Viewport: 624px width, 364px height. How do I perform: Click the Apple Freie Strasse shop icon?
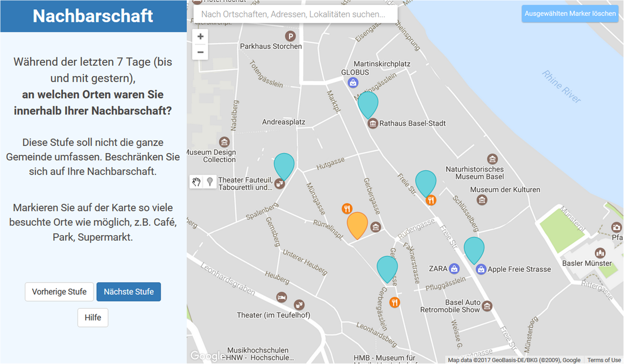(x=481, y=269)
